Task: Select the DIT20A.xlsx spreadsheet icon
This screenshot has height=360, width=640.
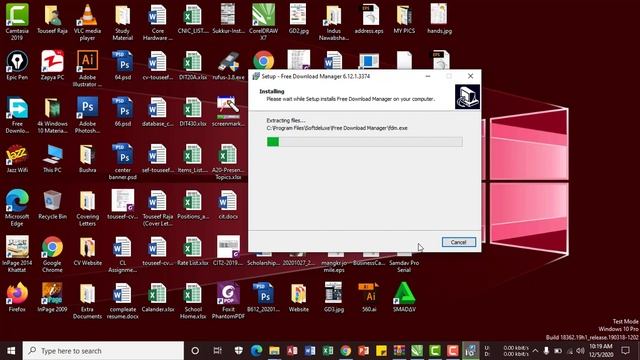Action: [193, 65]
